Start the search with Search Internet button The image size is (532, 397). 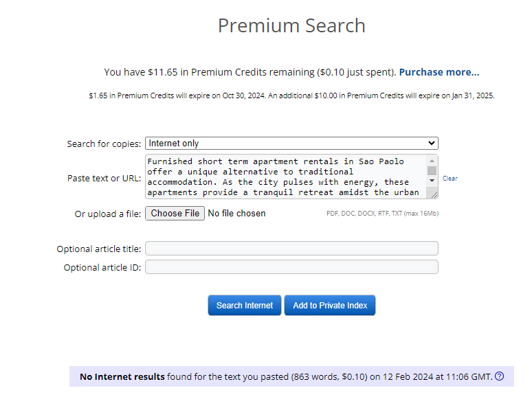(244, 306)
